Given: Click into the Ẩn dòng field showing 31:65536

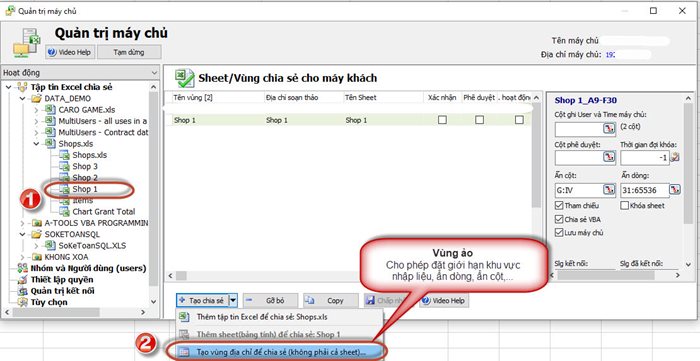Looking at the screenshot, I should (x=644, y=190).
